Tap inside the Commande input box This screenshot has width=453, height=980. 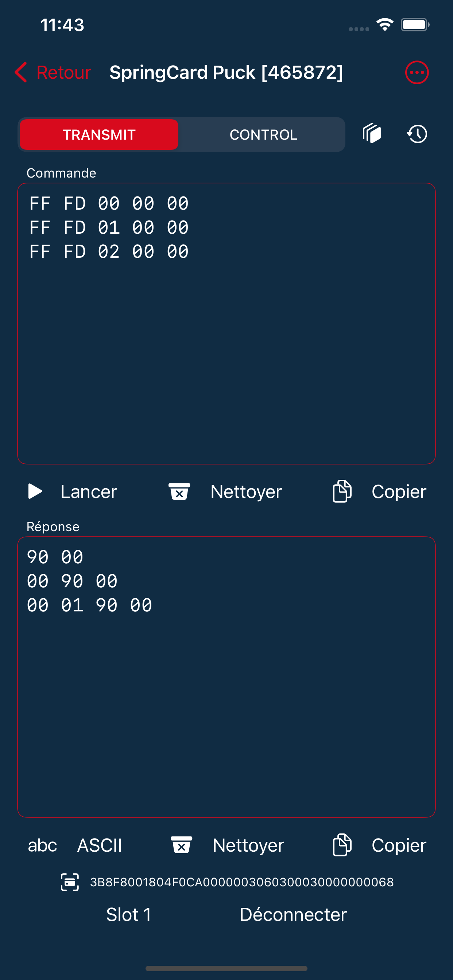point(226,323)
